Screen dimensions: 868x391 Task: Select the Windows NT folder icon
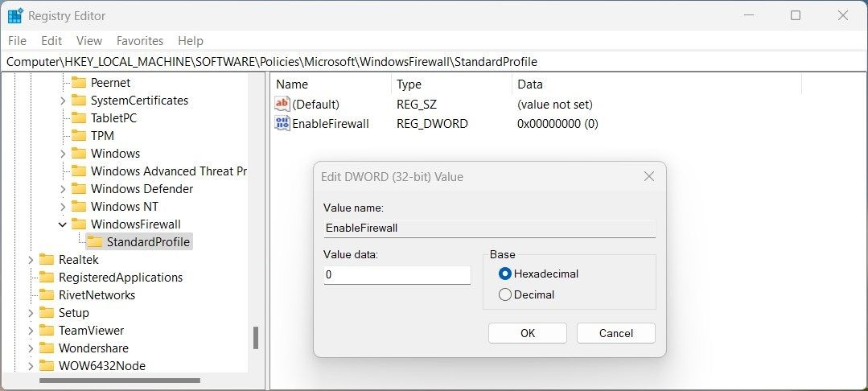pos(79,207)
